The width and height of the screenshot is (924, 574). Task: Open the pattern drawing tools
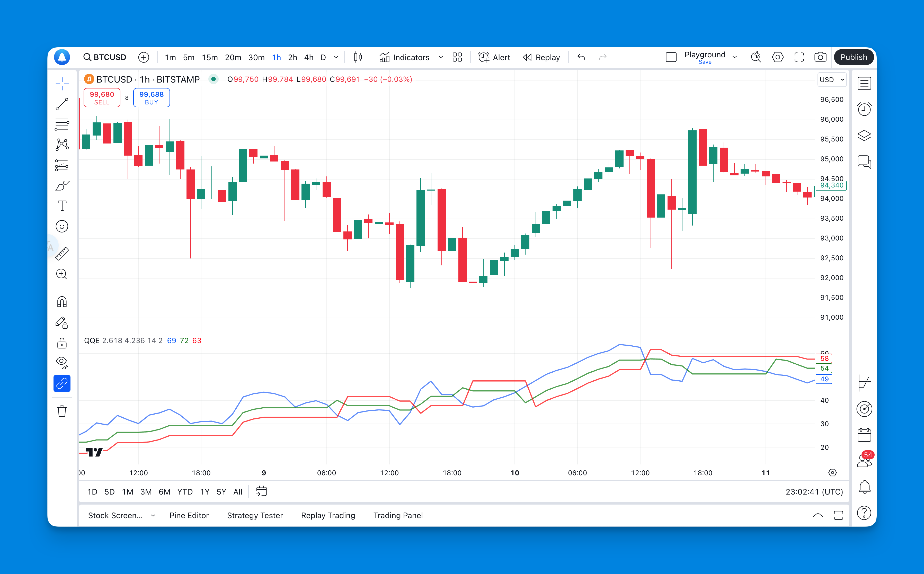pos(62,145)
